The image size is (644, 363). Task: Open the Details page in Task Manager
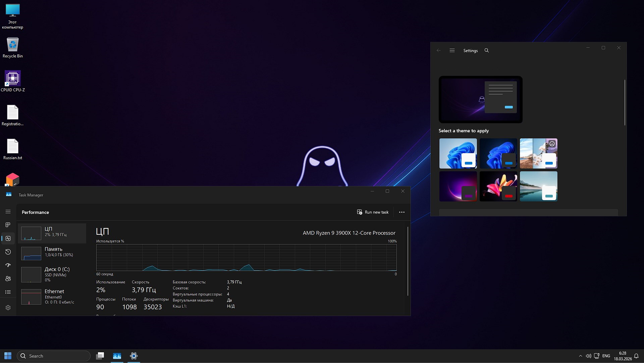coord(8,292)
